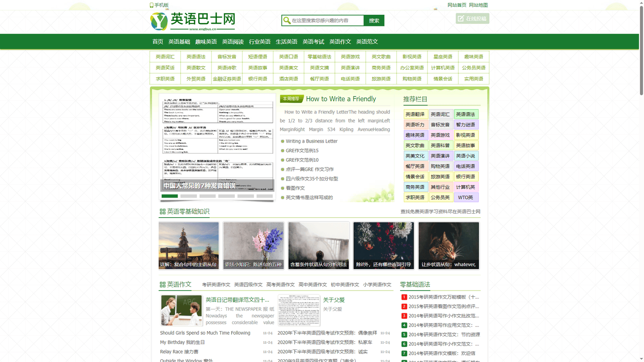Open 趣味英语 item in the green navigation bar
Viewport: 644px width, 362px height.
coord(206,42)
